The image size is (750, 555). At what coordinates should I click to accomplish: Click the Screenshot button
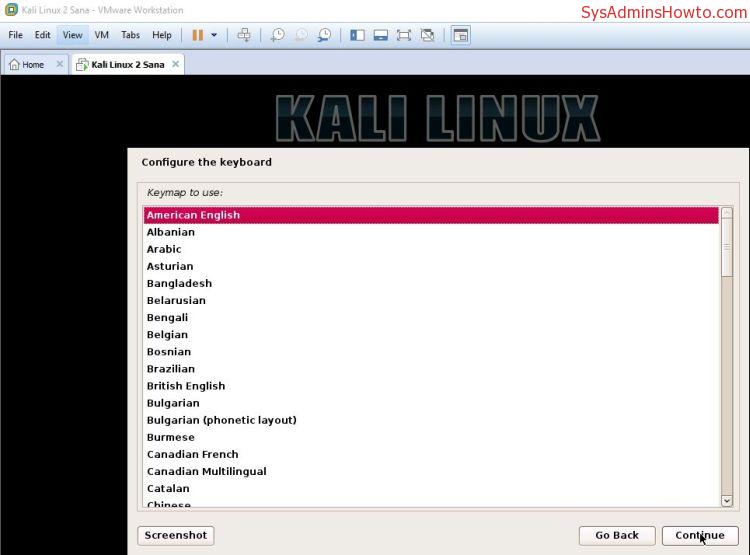(x=175, y=535)
